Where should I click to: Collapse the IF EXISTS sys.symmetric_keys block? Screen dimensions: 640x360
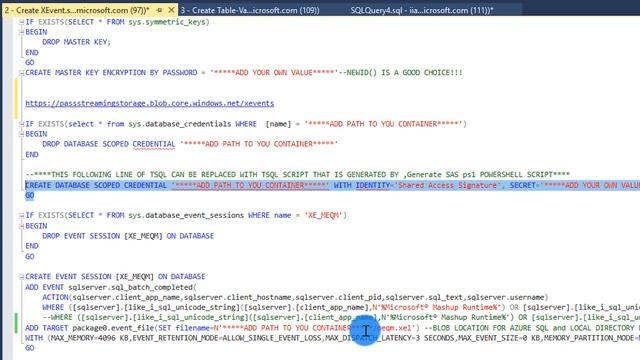[x=21, y=22]
